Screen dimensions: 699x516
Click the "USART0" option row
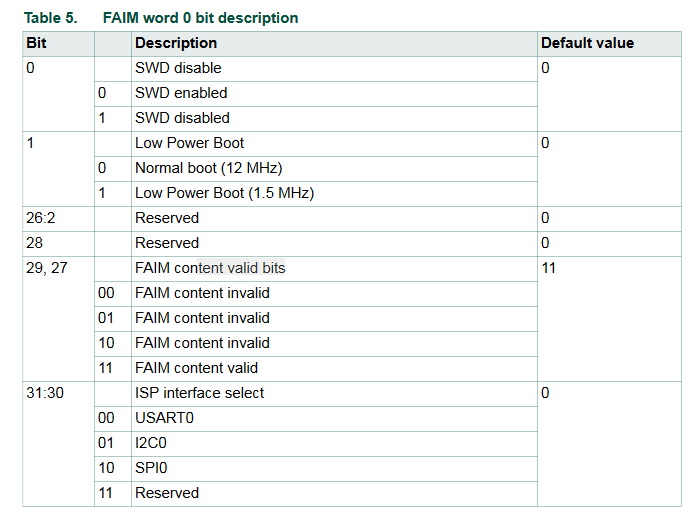pyautogui.click(x=163, y=418)
